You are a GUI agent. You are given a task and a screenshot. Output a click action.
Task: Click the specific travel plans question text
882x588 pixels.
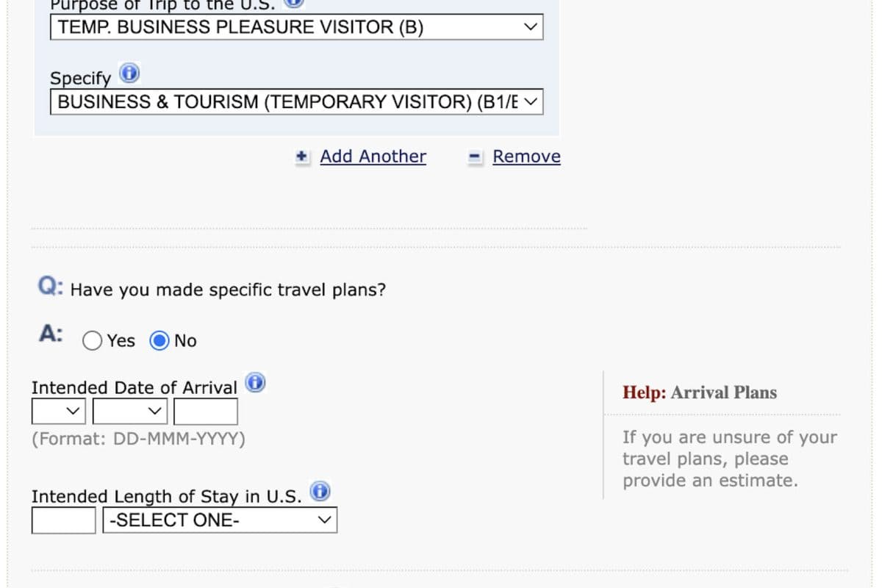[x=228, y=290]
